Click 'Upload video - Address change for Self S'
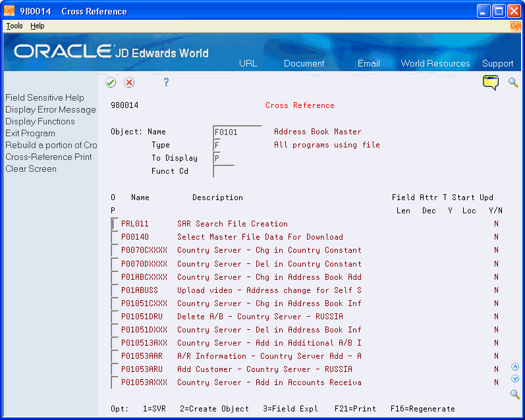Viewport: 525px width, 420px height. 269,290
